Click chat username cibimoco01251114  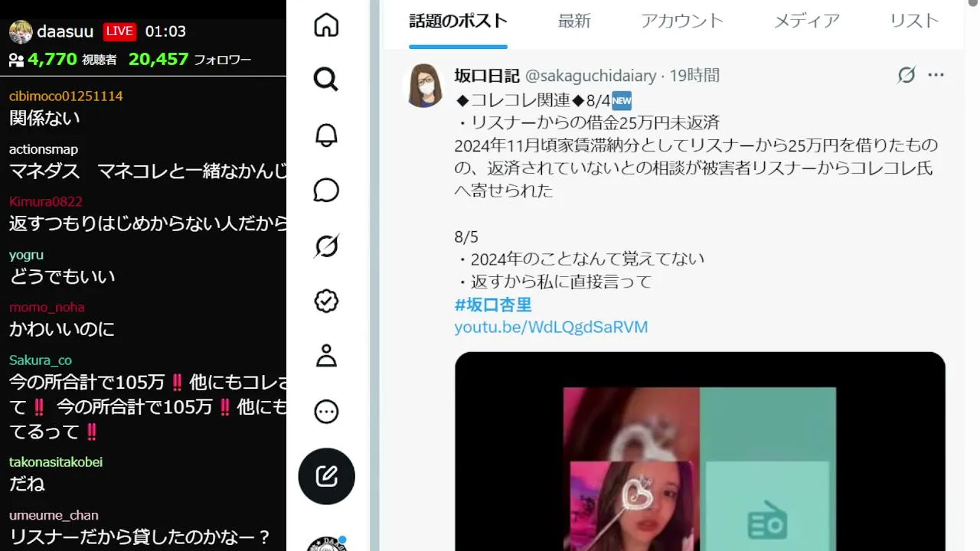pyautogui.click(x=66, y=96)
